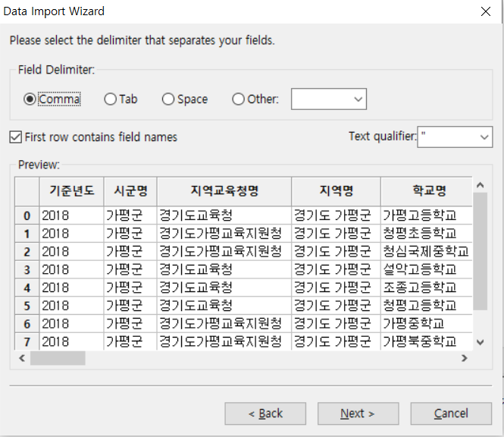504x437 pixels.
Task: Click the preview scroll-down arrow
Action: pos(481,342)
